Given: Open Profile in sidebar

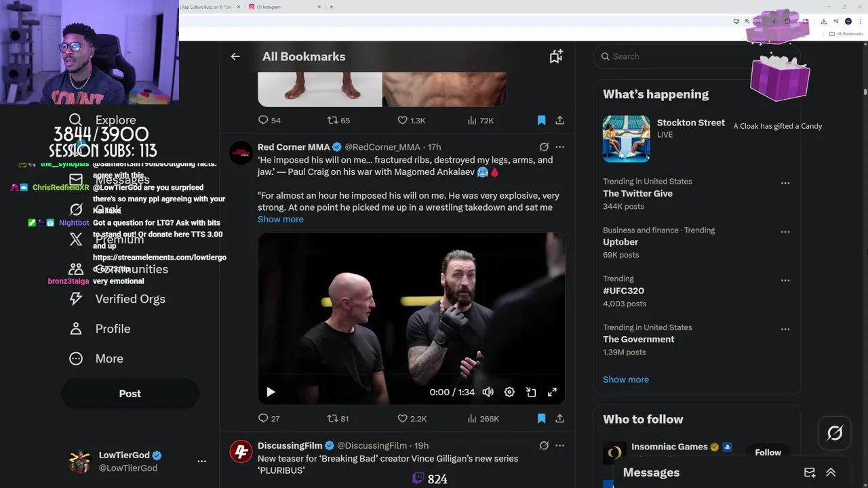Looking at the screenshot, I should (x=100, y=329).
